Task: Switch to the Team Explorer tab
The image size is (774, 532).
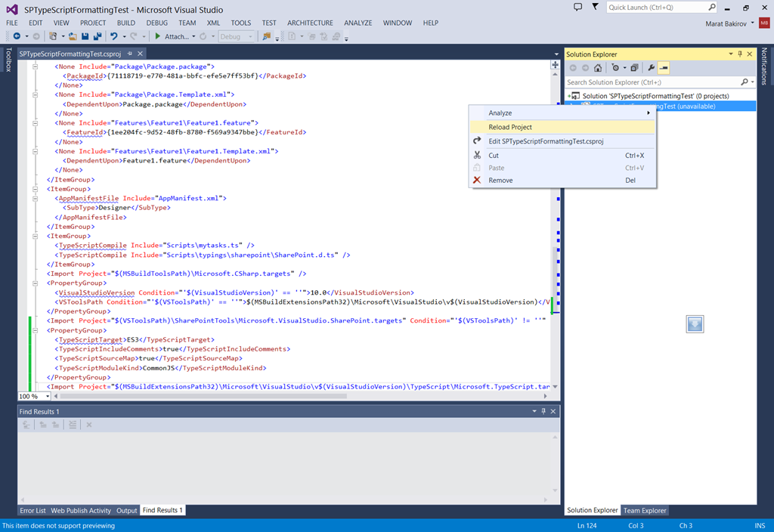Action: [645, 510]
